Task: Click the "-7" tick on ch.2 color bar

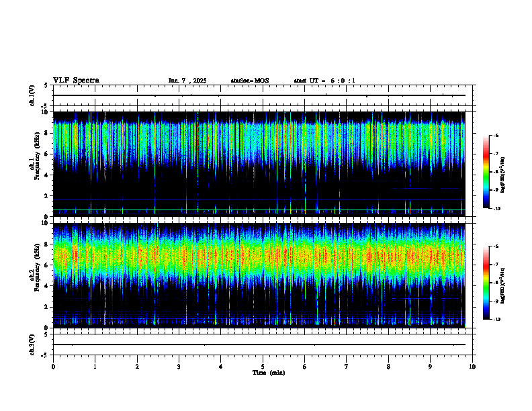Action: [496, 265]
